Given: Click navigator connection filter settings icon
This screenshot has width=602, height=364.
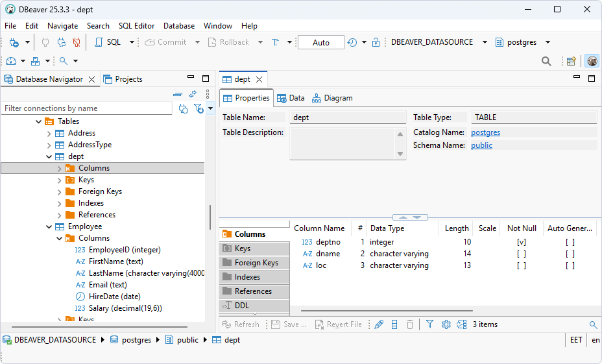Looking at the screenshot, I should point(184,108).
